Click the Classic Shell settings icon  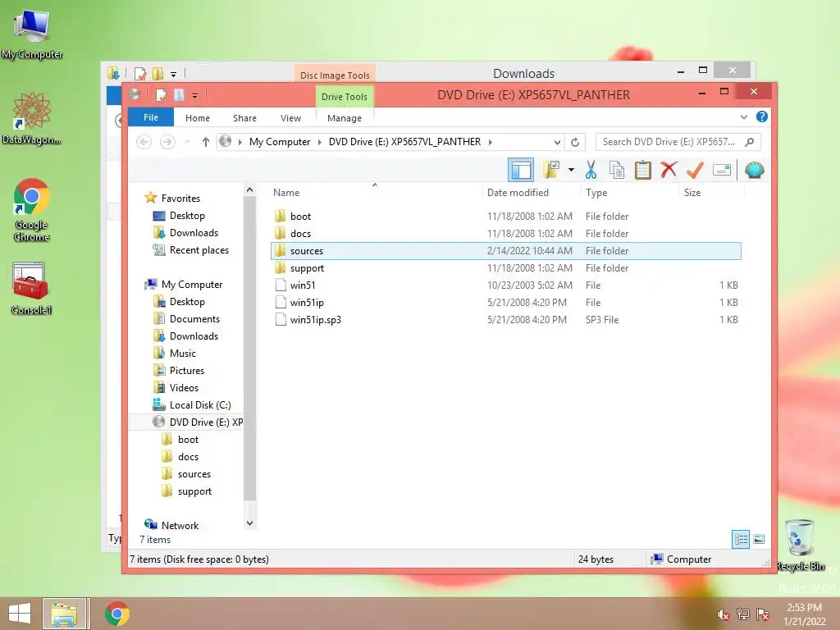coord(755,171)
